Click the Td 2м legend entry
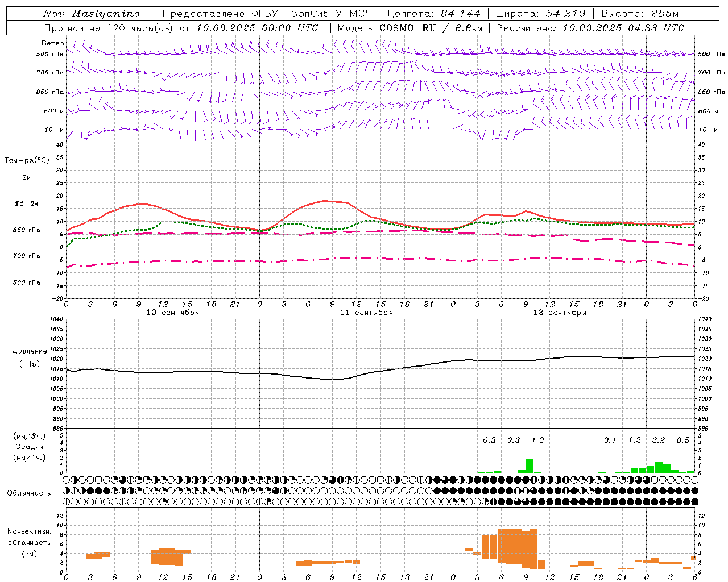728x582 pixels. click(26, 203)
